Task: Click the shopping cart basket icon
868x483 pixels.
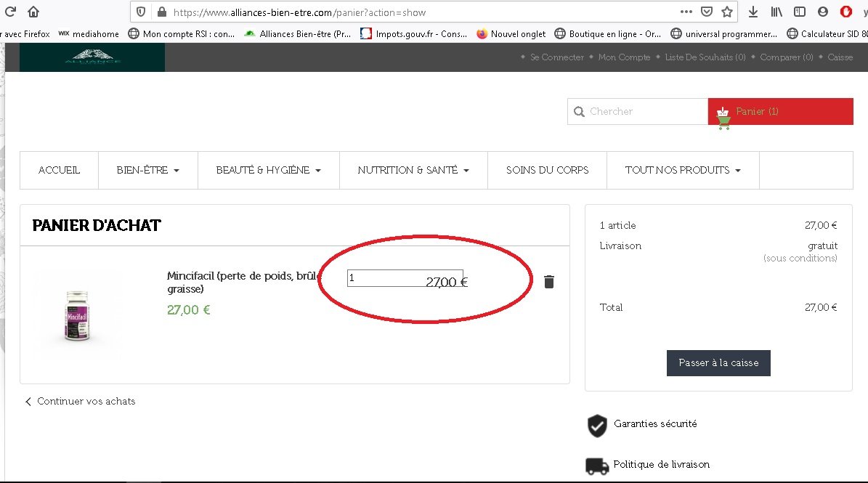Action: click(723, 118)
